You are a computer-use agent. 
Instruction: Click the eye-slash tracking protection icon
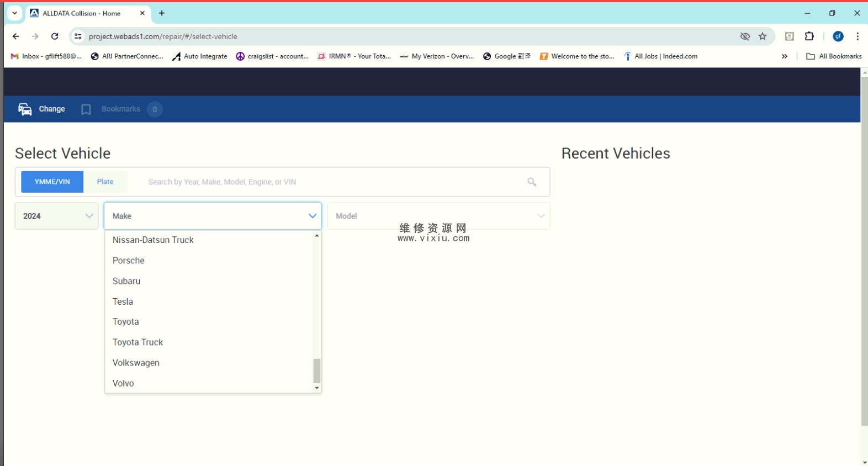(x=745, y=36)
